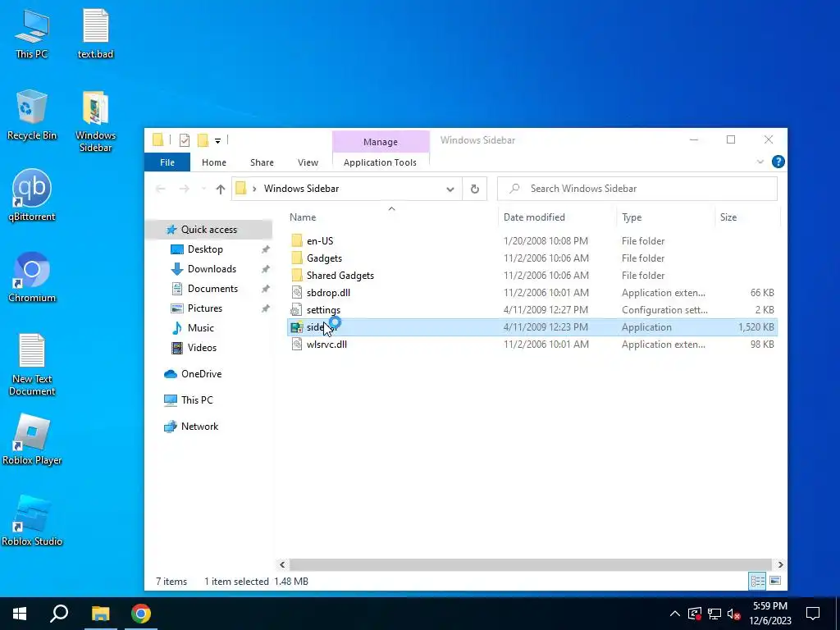The image size is (840, 630).
Task: Open Desktop in navigation pane
Action: 205,249
